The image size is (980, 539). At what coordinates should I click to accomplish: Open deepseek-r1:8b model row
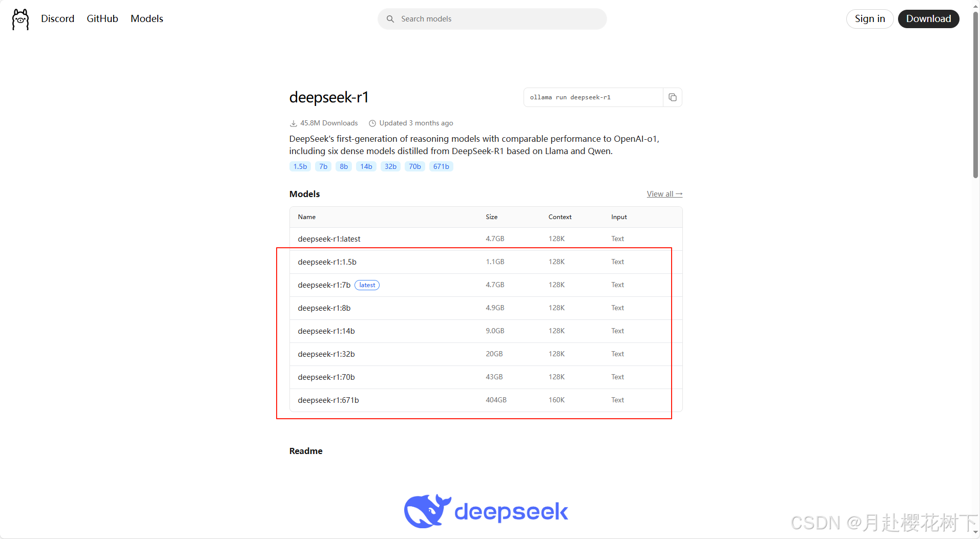point(486,308)
